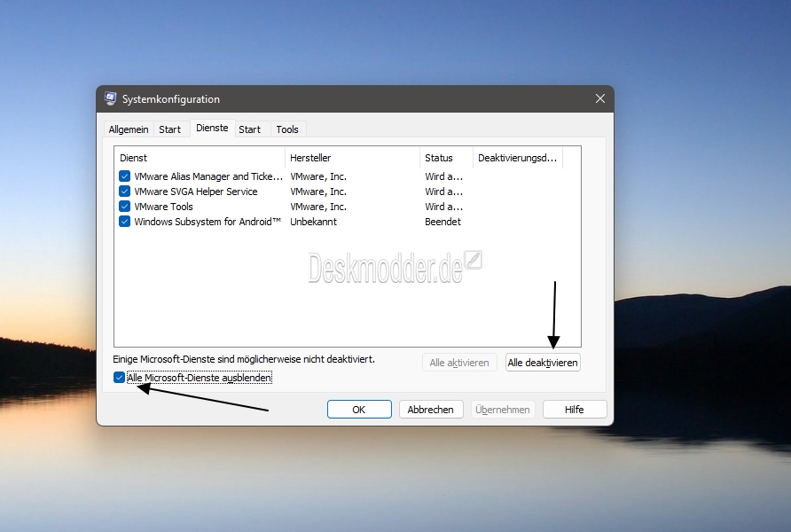Click VMware, Inc. in VMware Tools row
This screenshot has width=791, height=532.
(x=318, y=207)
